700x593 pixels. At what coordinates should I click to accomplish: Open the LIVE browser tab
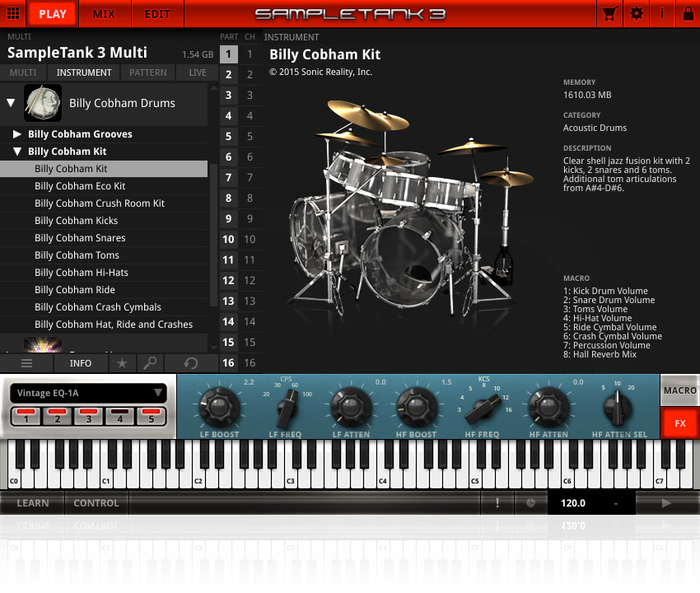point(198,72)
